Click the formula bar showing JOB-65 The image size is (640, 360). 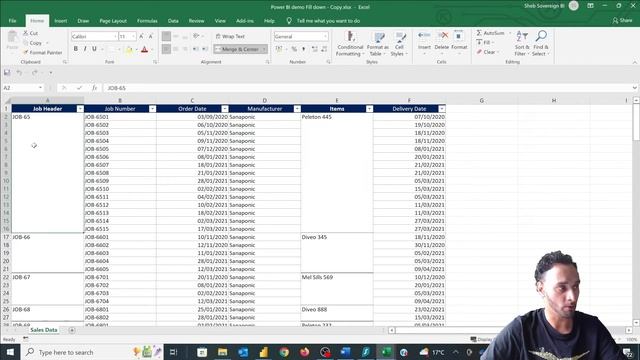(367, 88)
